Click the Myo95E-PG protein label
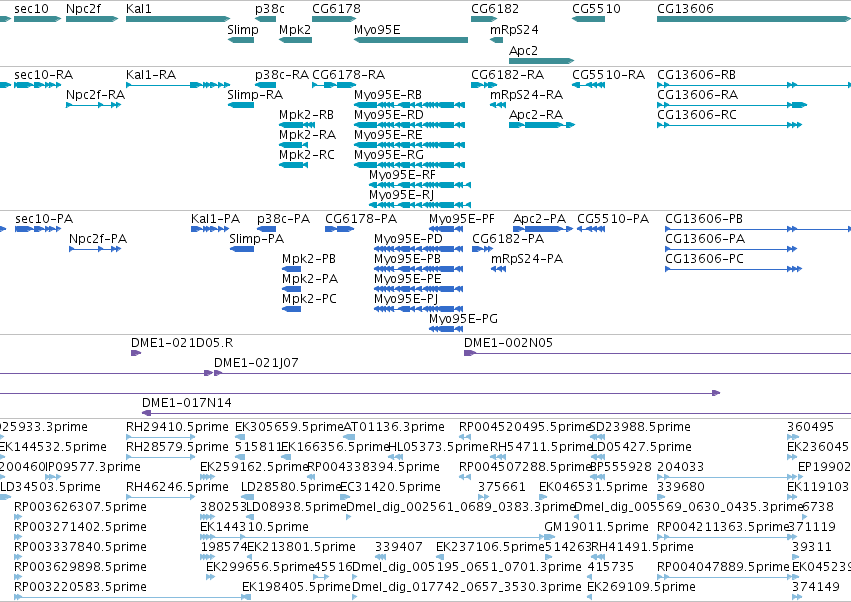851x602 pixels. pyautogui.click(x=463, y=319)
